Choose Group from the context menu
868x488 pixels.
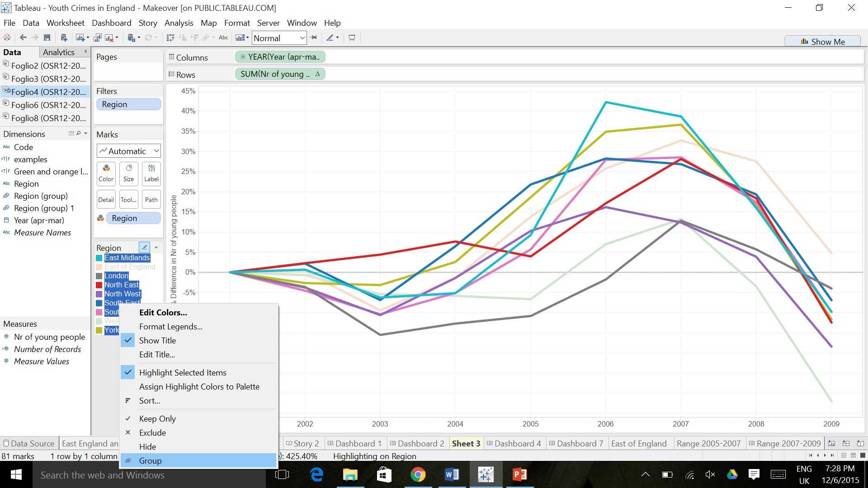tap(150, 461)
